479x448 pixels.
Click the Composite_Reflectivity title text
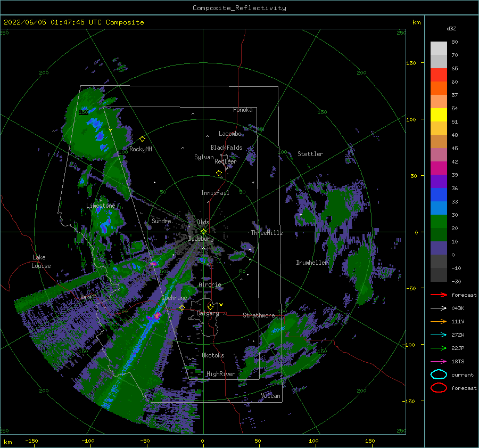tap(240, 8)
